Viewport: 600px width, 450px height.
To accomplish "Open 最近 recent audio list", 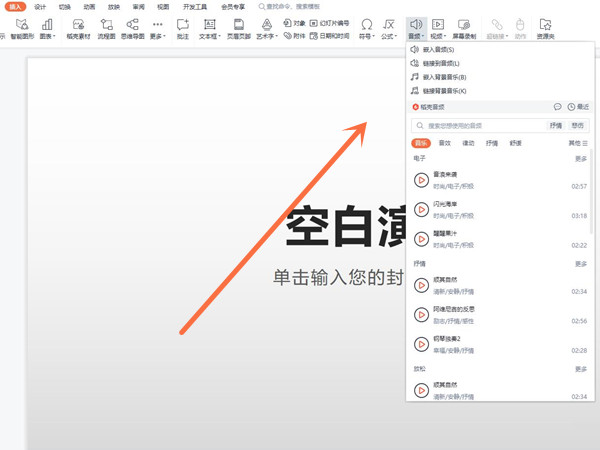I will click(x=577, y=107).
